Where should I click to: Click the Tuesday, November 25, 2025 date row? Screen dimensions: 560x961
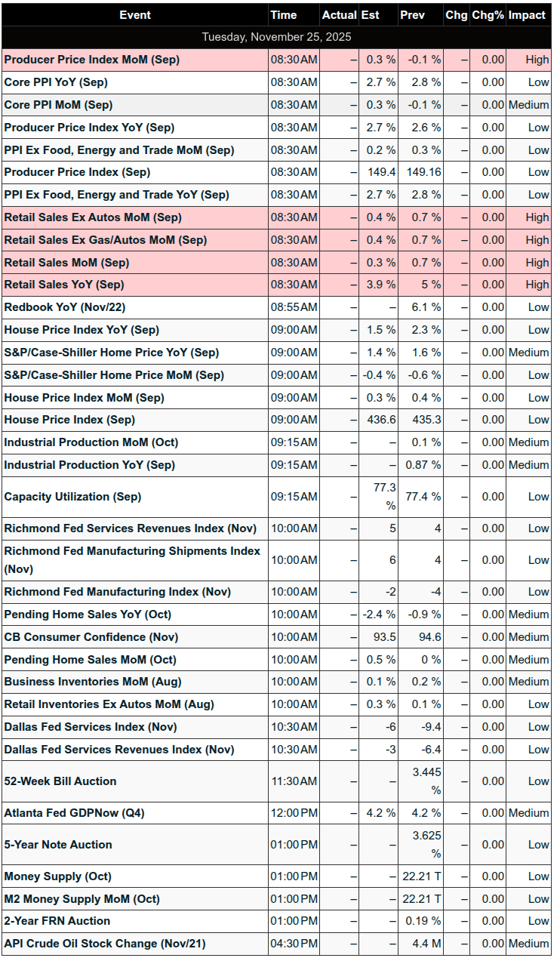[276, 37]
